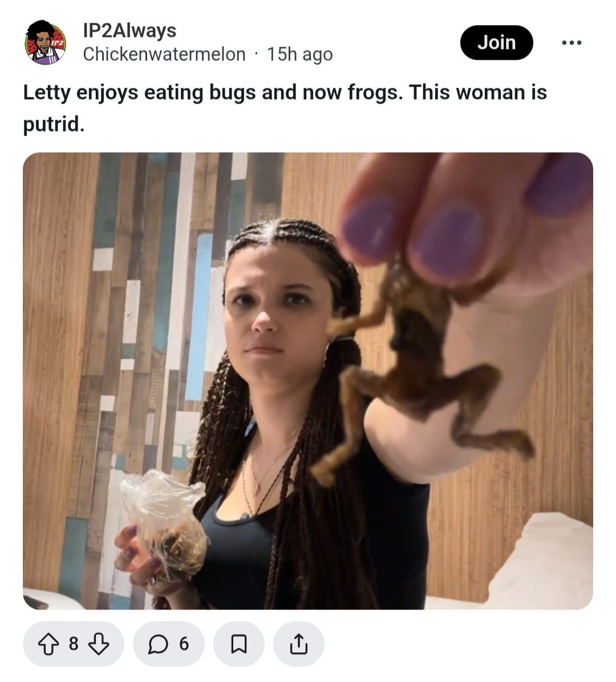Tap the share icon below the post

tap(298, 644)
